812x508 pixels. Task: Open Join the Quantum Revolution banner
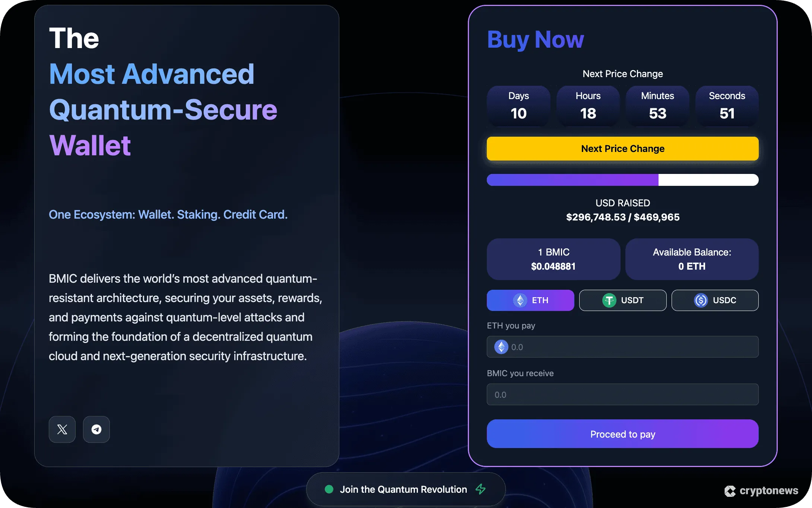(406, 489)
